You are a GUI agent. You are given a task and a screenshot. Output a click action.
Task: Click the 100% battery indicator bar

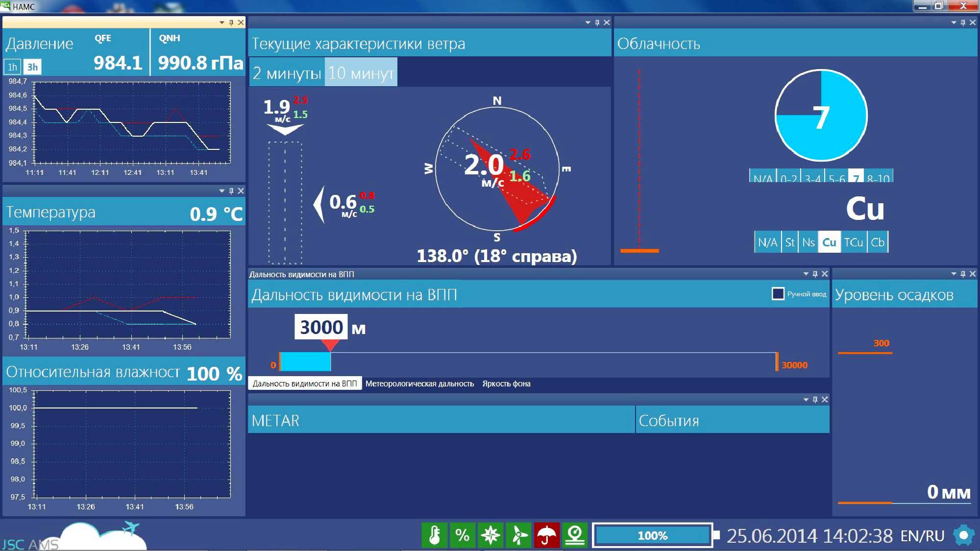[x=653, y=535]
